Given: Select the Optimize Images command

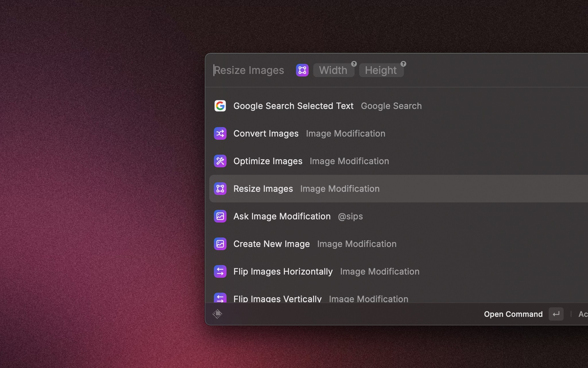Looking at the screenshot, I should pos(399,161).
